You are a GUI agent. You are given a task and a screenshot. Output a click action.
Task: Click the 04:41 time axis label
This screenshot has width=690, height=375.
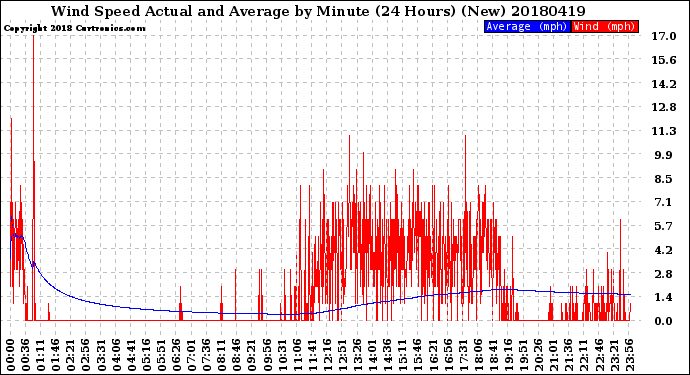tap(131, 355)
